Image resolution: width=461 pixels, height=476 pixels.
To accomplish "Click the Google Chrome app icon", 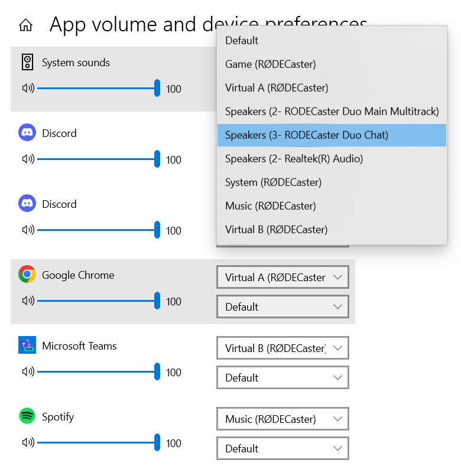I will (x=27, y=274).
